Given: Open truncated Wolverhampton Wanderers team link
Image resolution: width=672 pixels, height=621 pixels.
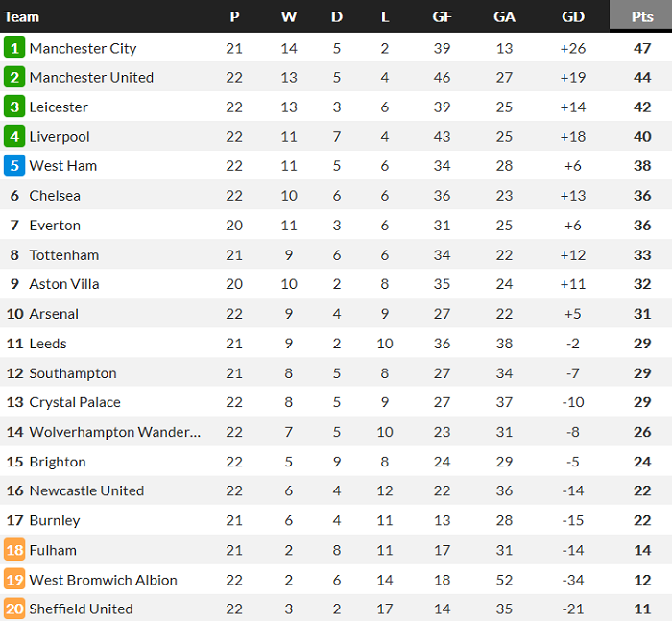Looking at the screenshot, I should point(115,432).
